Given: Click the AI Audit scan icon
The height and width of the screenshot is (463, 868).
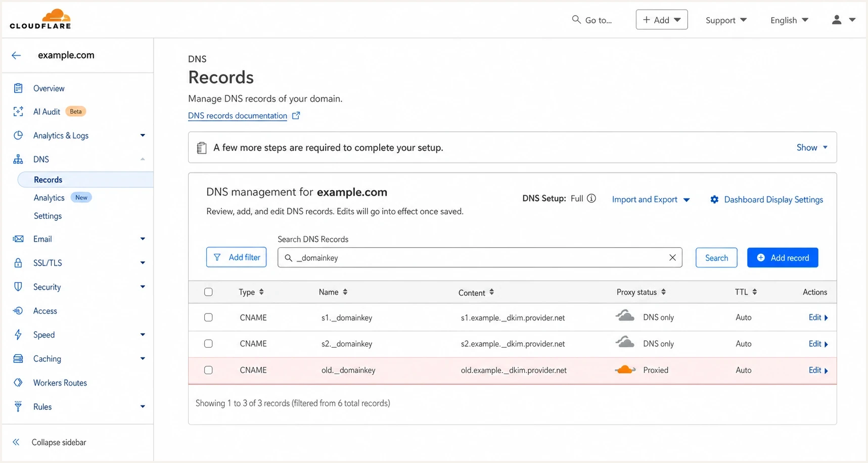Looking at the screenshot, I should pos(18,112).
